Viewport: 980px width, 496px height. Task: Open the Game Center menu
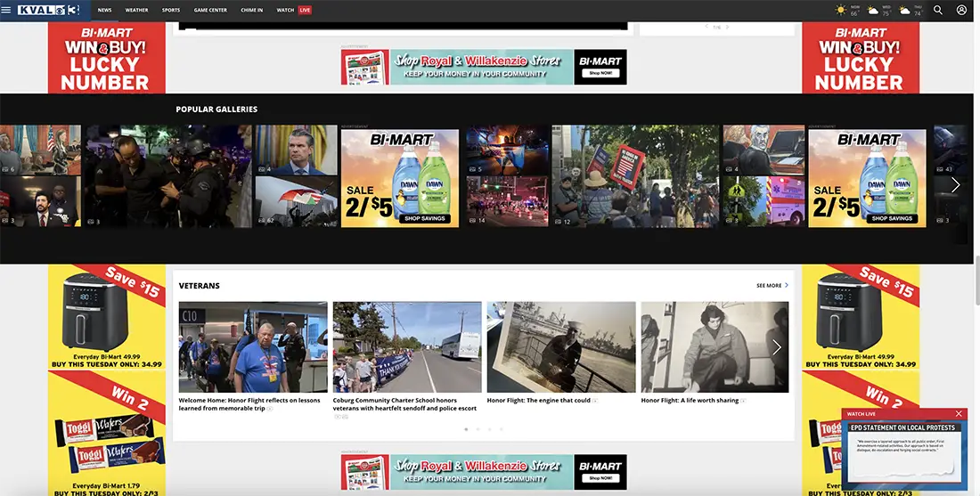pyautogui.click(x=210, y=10)
